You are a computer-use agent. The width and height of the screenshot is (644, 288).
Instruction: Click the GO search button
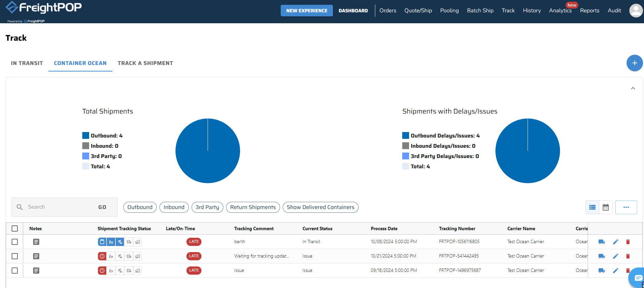[x=102, y=207]
